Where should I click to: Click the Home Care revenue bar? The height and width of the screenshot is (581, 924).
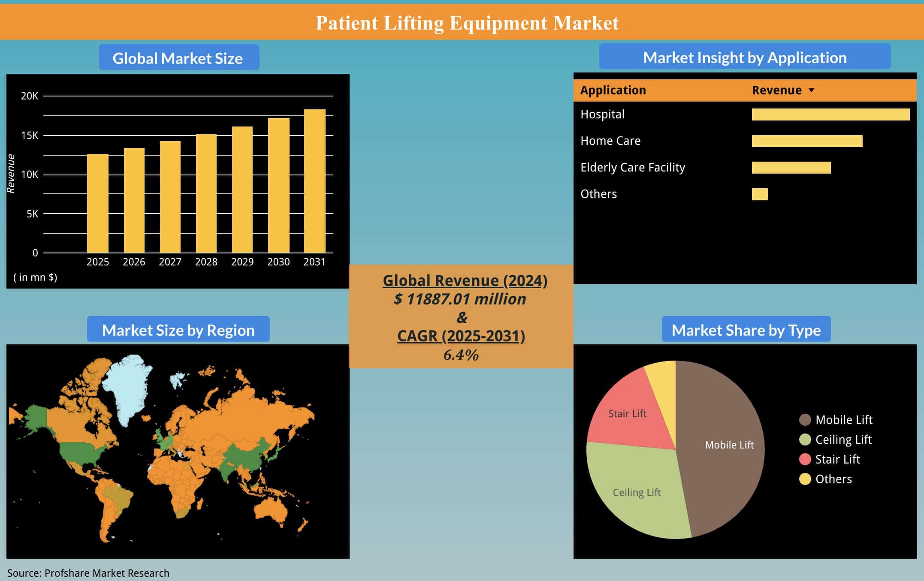click(807, 141)
